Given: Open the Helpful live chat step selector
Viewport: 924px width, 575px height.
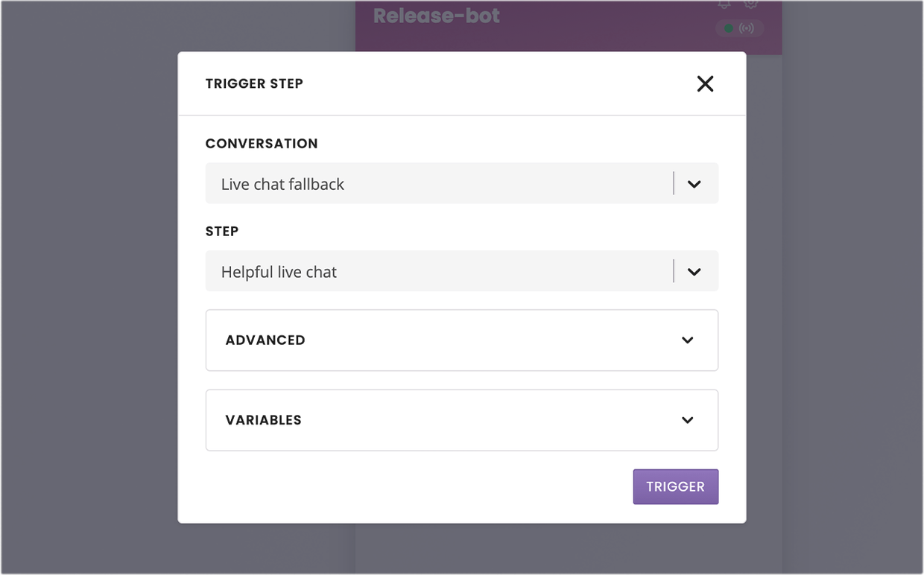Looking at the screenshot, I should (462, 271).
